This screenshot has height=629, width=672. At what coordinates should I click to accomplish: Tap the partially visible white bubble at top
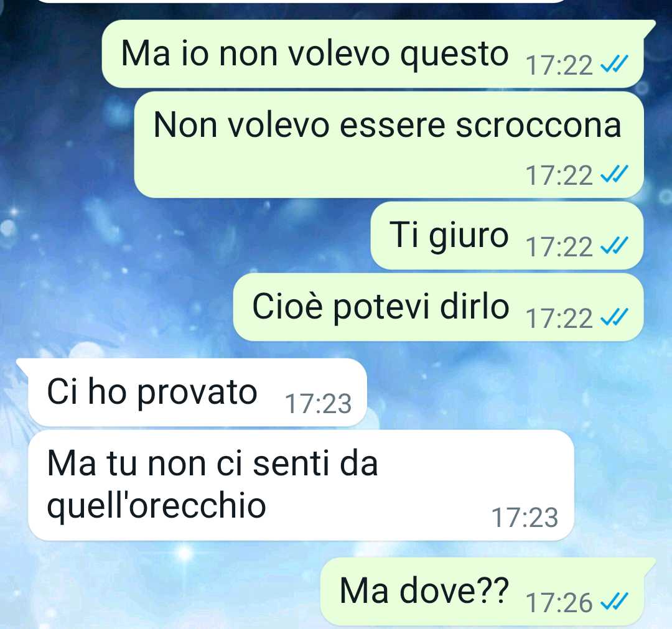point(304,1)
